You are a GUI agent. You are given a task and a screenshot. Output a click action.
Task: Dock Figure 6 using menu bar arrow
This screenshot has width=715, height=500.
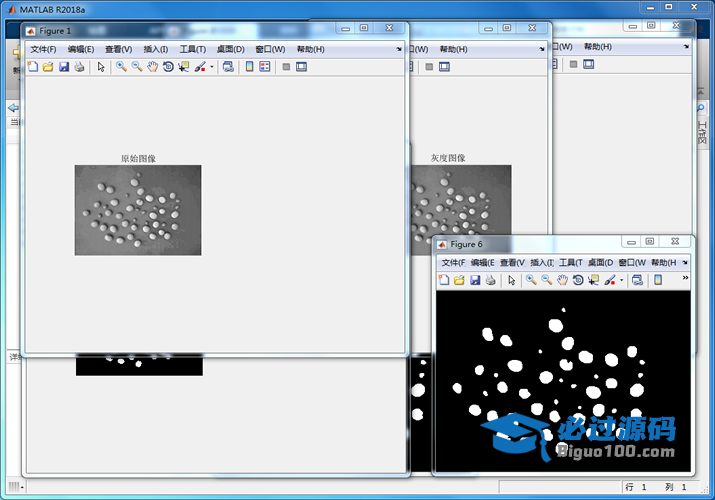click(685, 263)
